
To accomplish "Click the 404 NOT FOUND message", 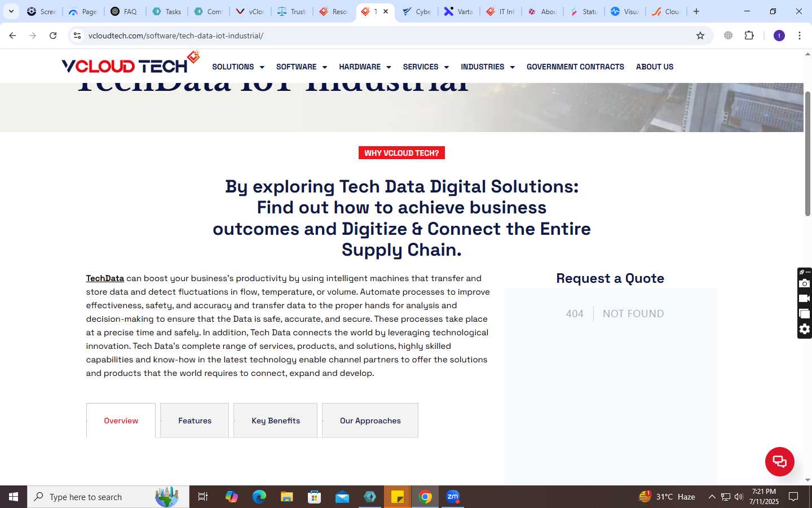I will click(x=615, y=314).
